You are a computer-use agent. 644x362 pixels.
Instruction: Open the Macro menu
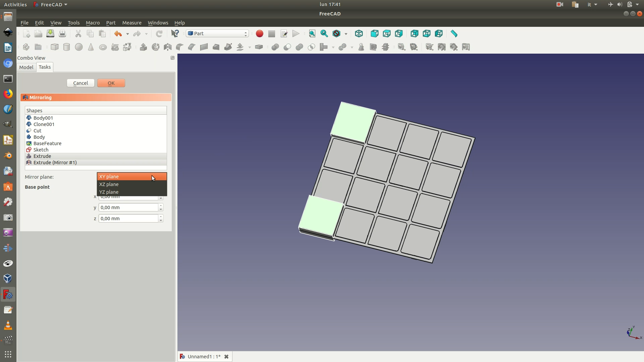(x=93, y=23)
